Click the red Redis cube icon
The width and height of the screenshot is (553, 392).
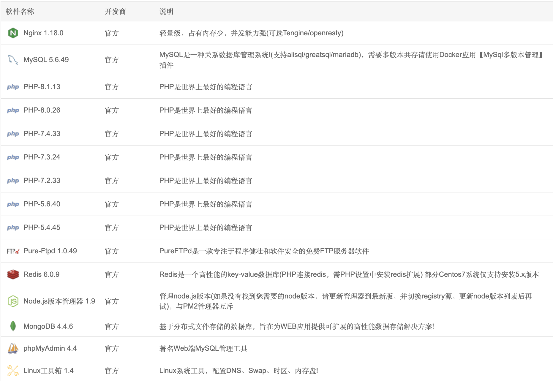13,274
